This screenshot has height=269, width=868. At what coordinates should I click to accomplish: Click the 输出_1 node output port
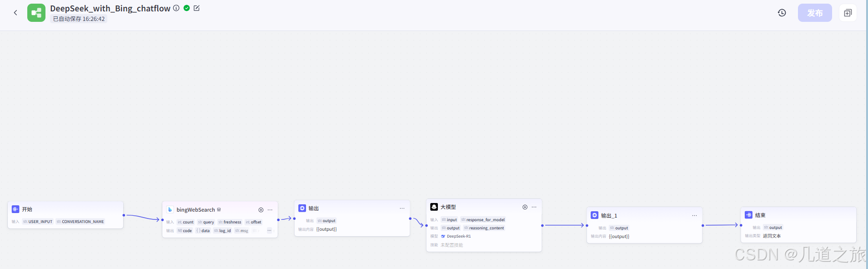[703, 225]
